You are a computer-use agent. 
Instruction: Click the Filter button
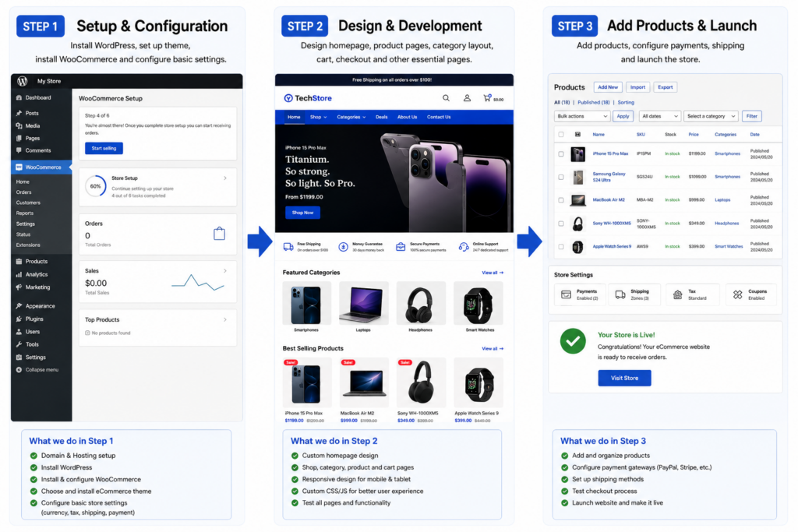click(x=751, y=116)
